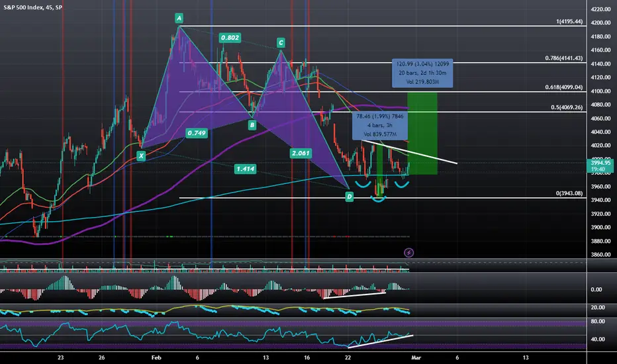Click the 23 date label on time axis

61,357
